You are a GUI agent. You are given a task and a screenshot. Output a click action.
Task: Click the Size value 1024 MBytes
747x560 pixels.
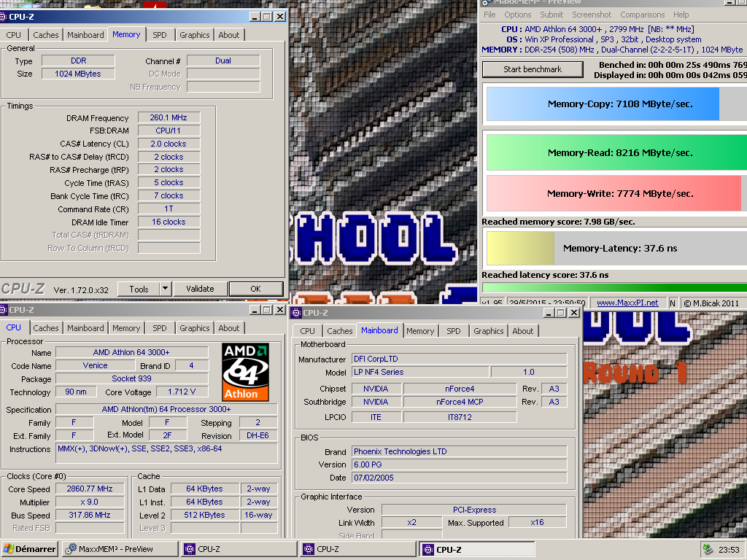78,74
